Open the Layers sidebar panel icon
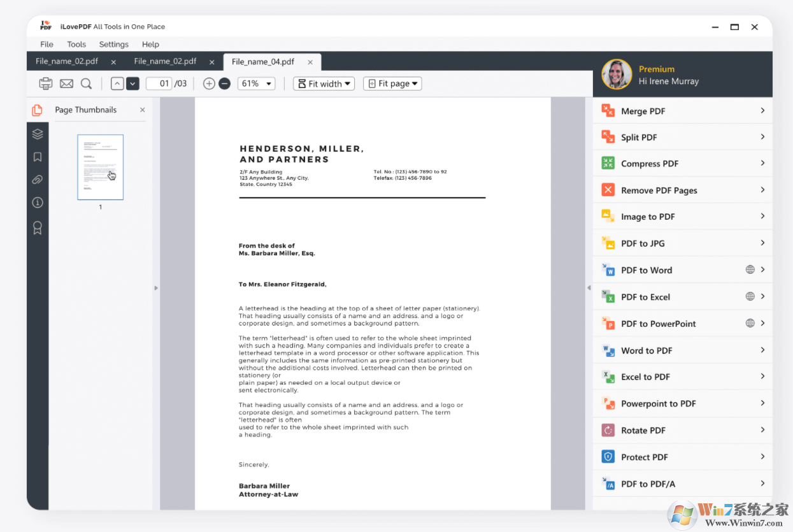Viewport: 793px width, 532px height. [x=38, y=134]
